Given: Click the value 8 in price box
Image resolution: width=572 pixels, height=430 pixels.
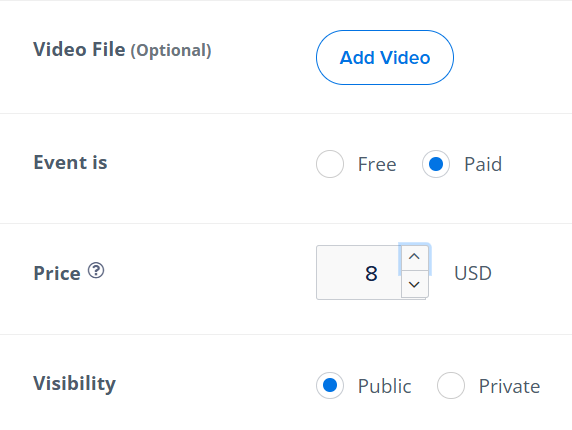Looking at the screenshot, I should point(371,274).
